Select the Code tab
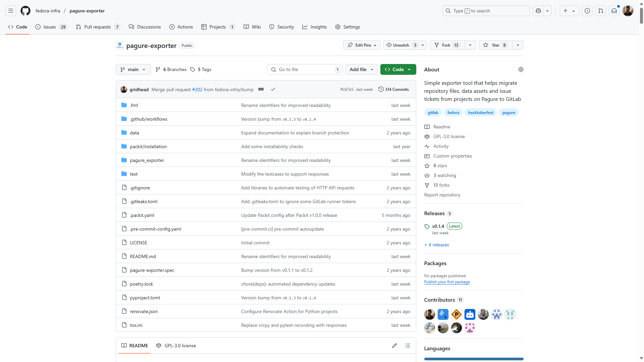 (18, 27)
